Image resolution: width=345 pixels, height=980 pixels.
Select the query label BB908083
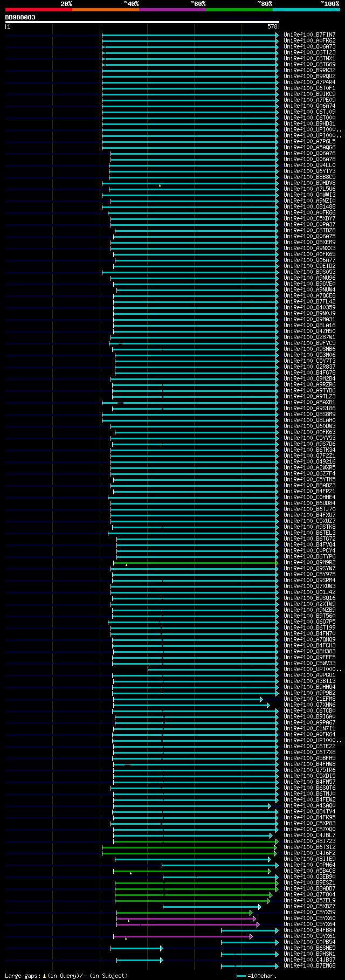click(x=20, y=17)
